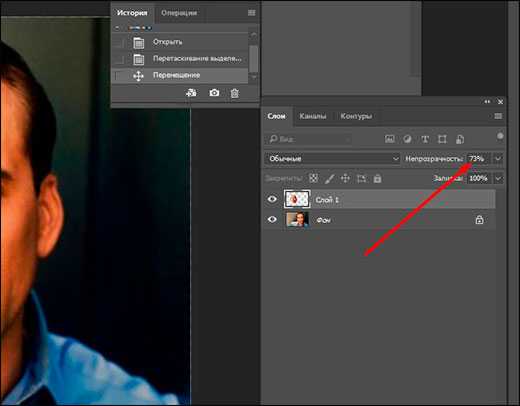
Task: Filter layers by shape icon
Action: tap(442, 139)
